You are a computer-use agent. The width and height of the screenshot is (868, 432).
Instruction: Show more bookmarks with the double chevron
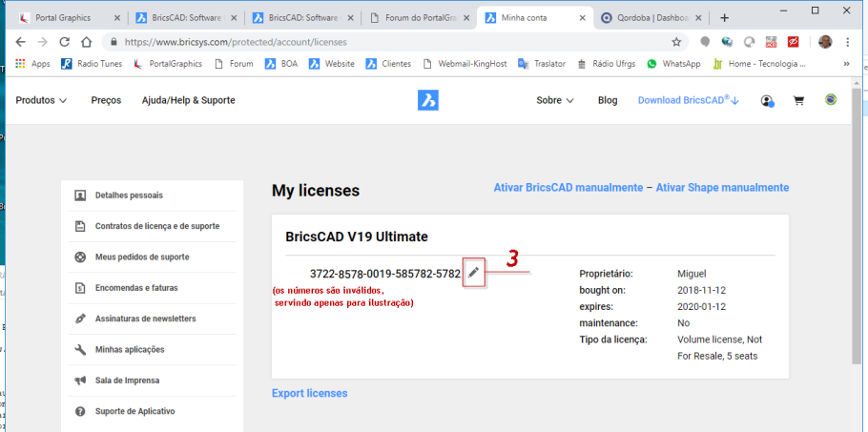click(846, 64)
